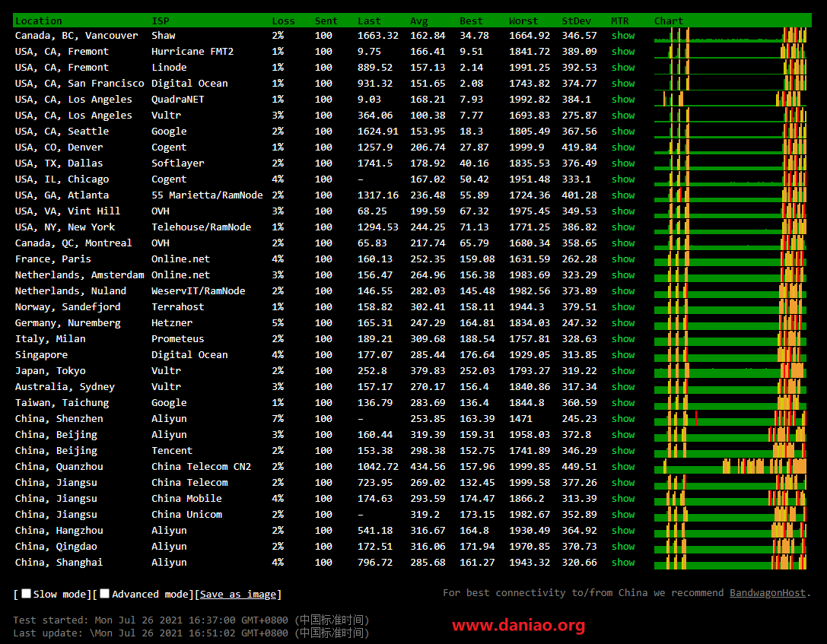Click the latency chart for Vancouver Shaw
Screen dimensions: 827x644
(x=730, y=35)
